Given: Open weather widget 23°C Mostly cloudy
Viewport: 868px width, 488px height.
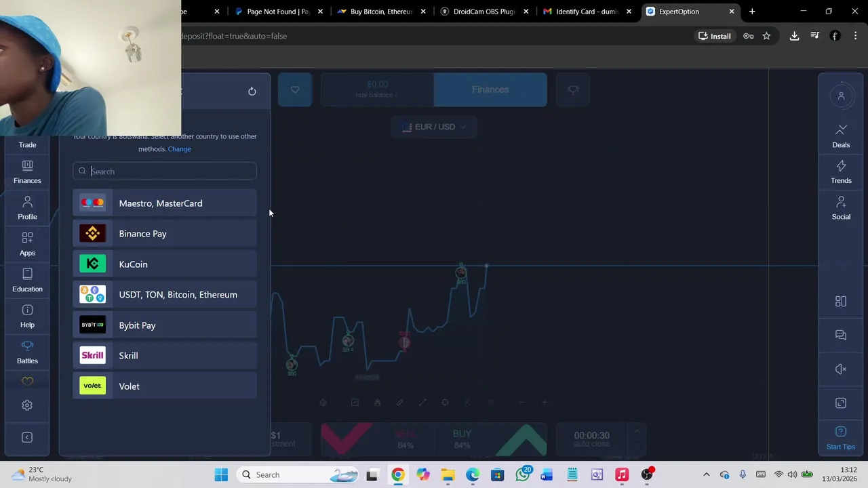Looking at the screenshot, I should (x=42, y=474).
